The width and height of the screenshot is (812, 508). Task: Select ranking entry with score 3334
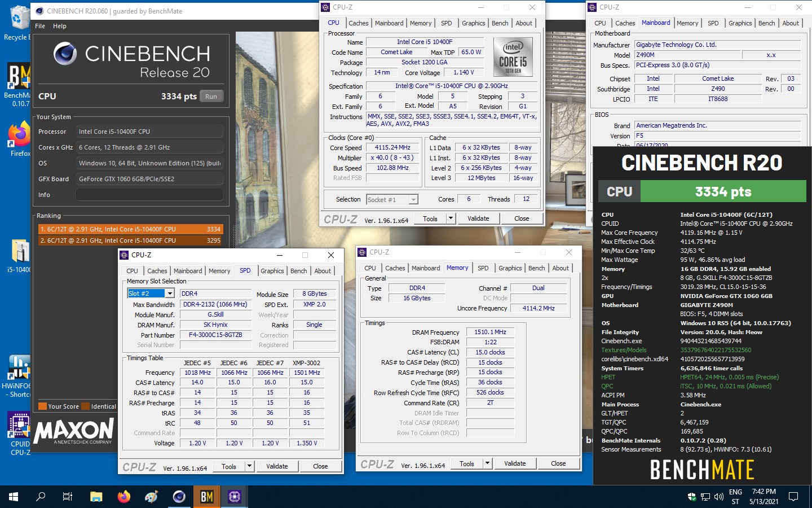(130, 229)
